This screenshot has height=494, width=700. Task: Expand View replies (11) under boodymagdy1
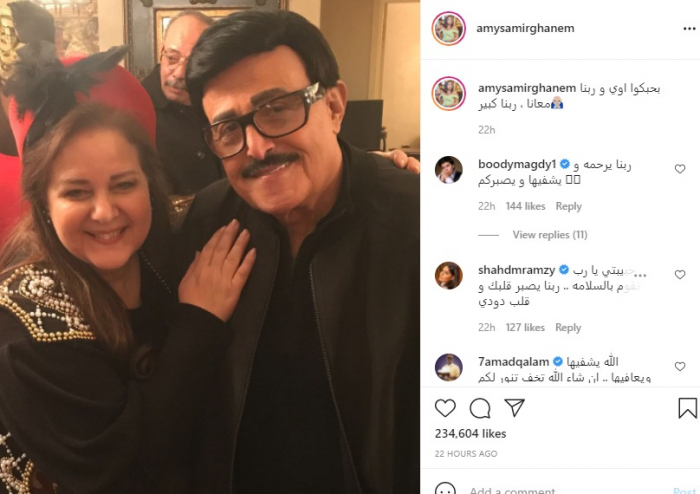click(550, 235)
